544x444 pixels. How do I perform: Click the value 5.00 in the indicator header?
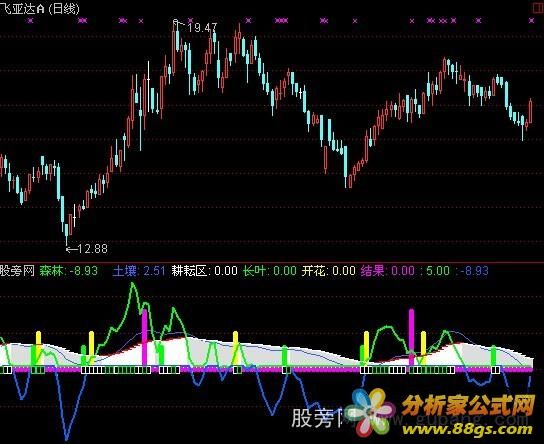coord(437,271)
